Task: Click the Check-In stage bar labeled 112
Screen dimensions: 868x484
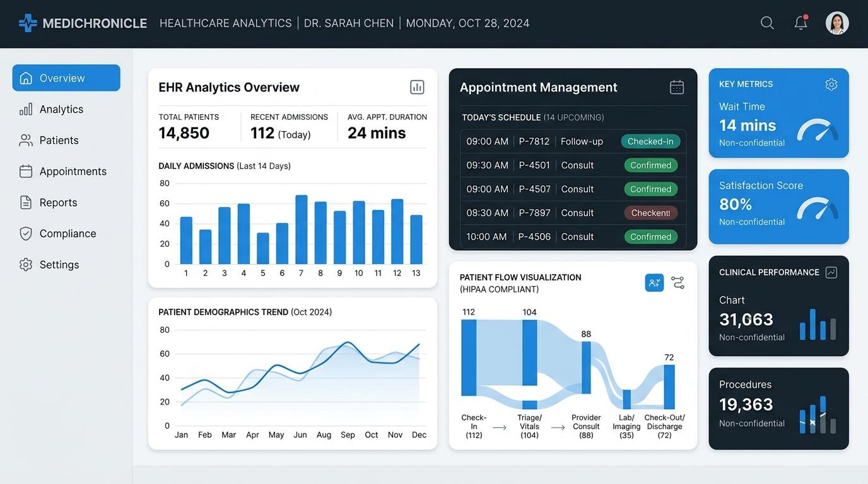Action: [x=469, y=358]
